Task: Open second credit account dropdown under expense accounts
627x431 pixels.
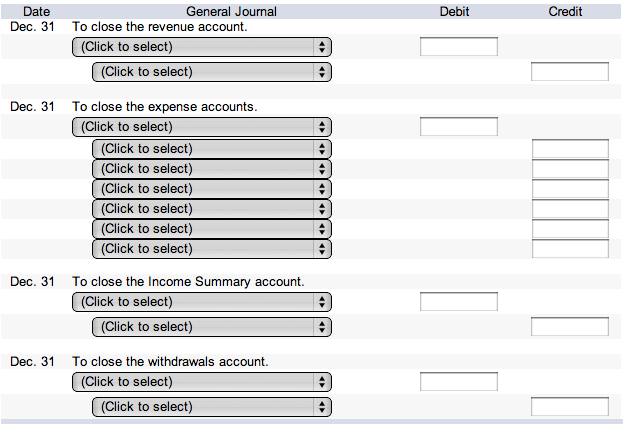Action: [211, 169]
